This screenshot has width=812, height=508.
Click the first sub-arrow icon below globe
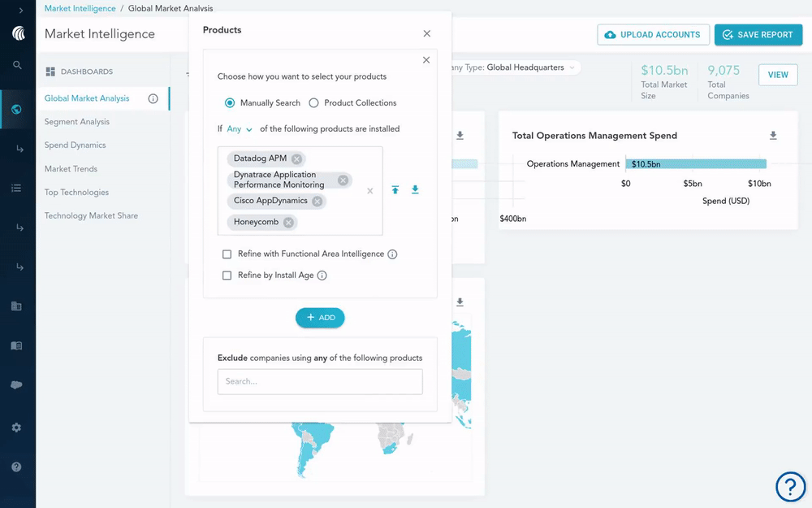coord(19,149)
